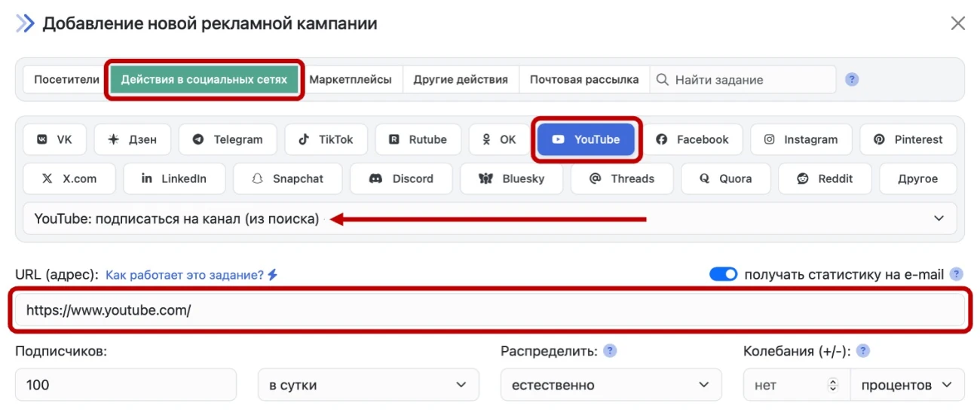Open the «процентов» units dropdown

click(907, 385)
